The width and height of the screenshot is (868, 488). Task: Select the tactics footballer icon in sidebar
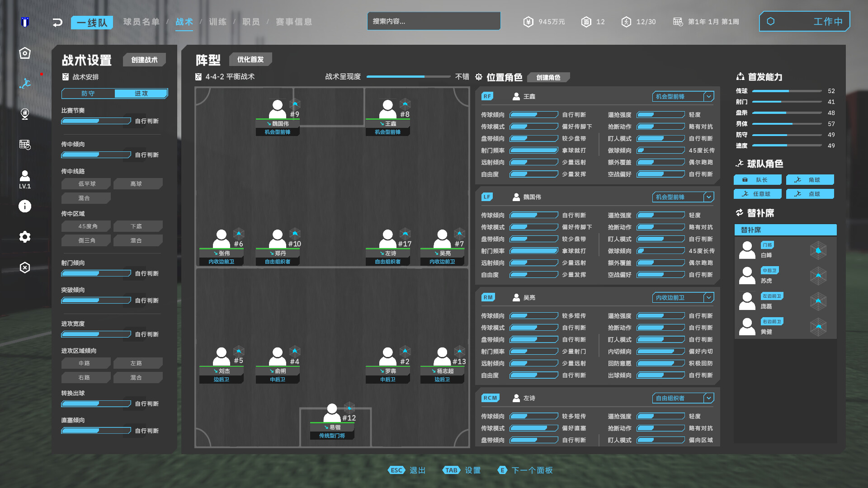25,84
